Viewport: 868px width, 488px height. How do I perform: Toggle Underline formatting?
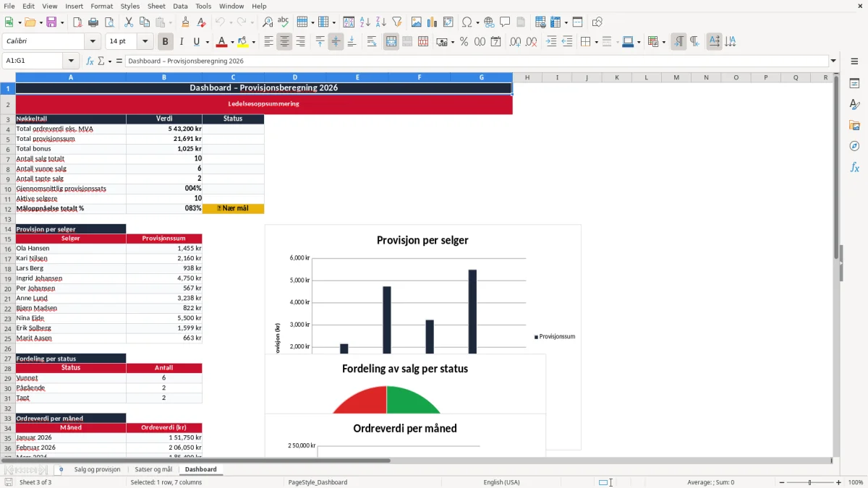pyautogui.click(x=196, y=42)
